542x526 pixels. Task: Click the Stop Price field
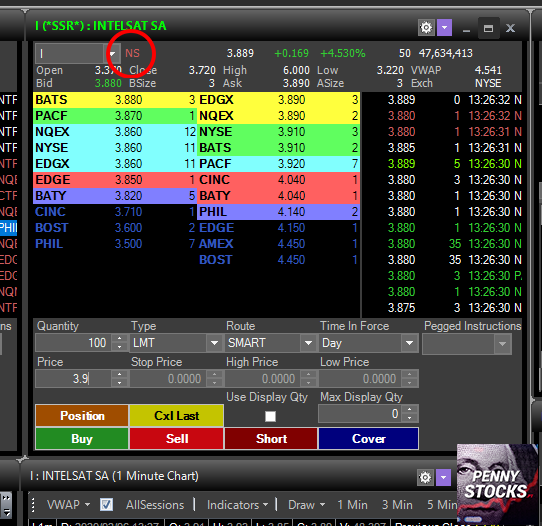(x=169, y=378)
